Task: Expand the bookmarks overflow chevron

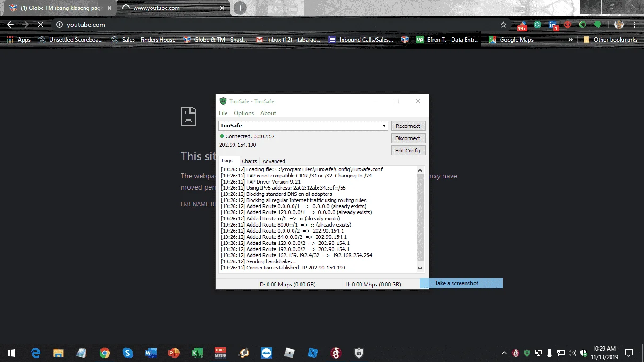Action: pyautogui.click(x=571, y=40)
